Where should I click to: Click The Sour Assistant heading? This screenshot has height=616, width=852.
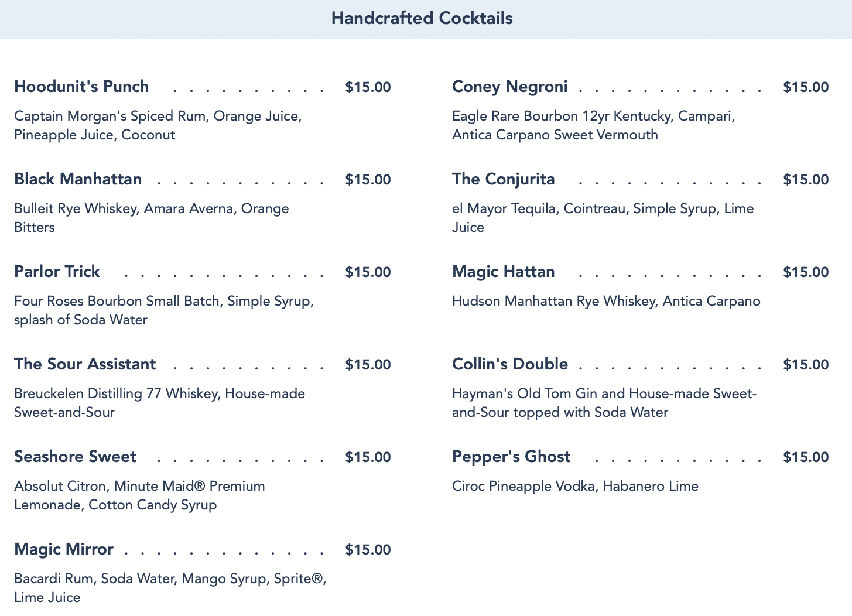(x=85, y=364)
